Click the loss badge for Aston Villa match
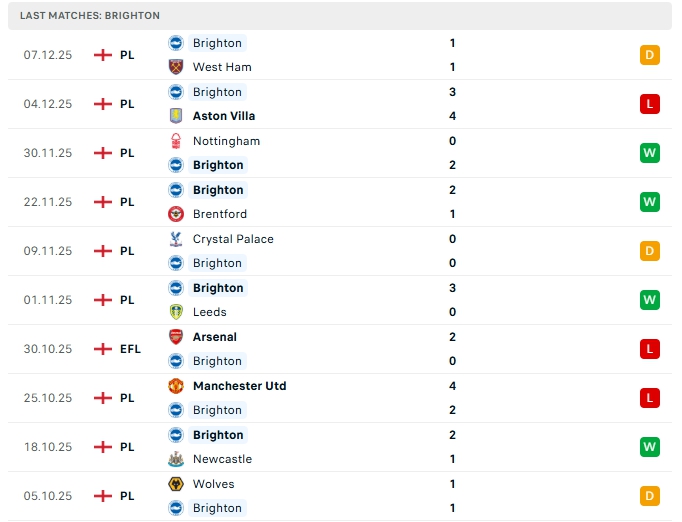 point(649,104)
